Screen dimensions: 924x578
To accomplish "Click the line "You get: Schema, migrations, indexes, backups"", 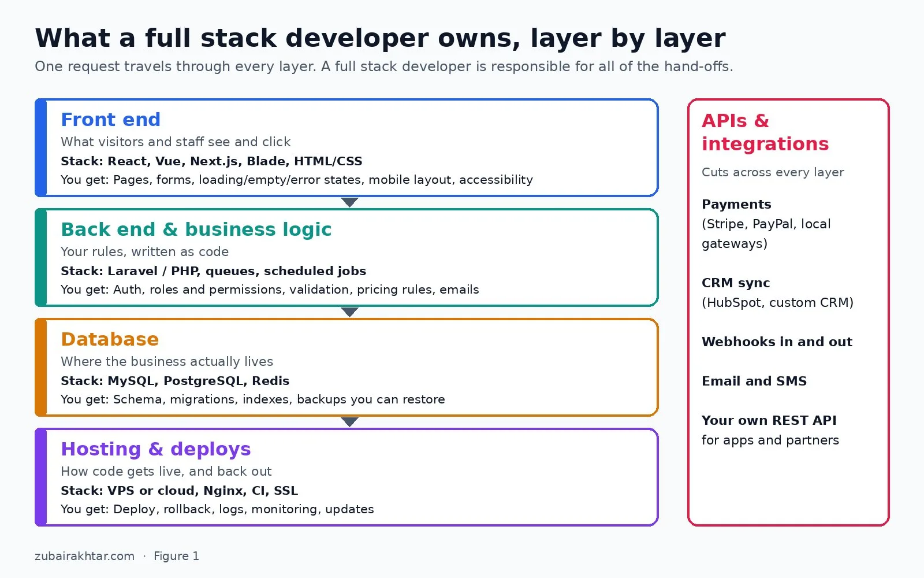I will point(253,399).
